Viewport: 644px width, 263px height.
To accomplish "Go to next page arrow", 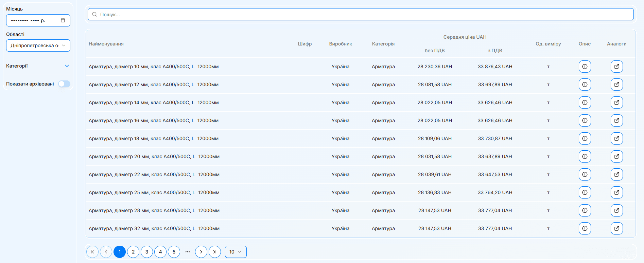I will coord(201,252).
